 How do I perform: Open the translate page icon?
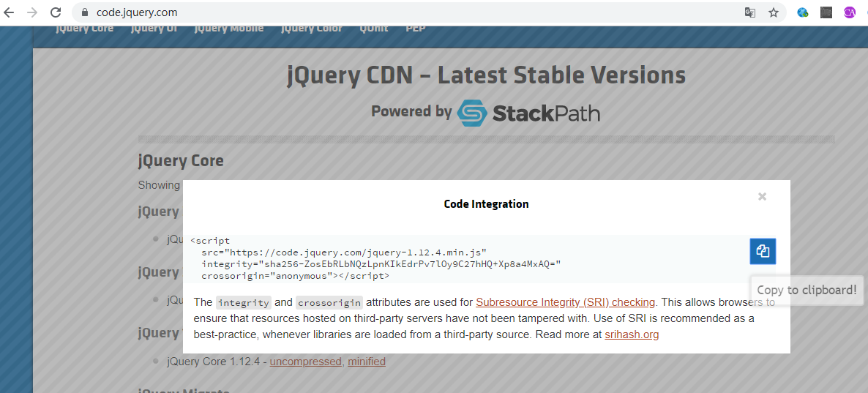(750, 12)
